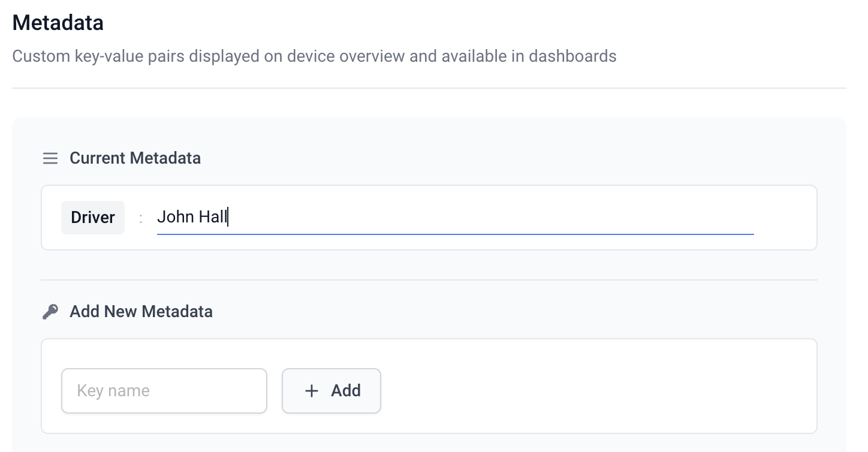Click the key icon beside Add New Metadata
This screenshot has width=868, height=452.
pyautogui.click(x=50, y=312)
